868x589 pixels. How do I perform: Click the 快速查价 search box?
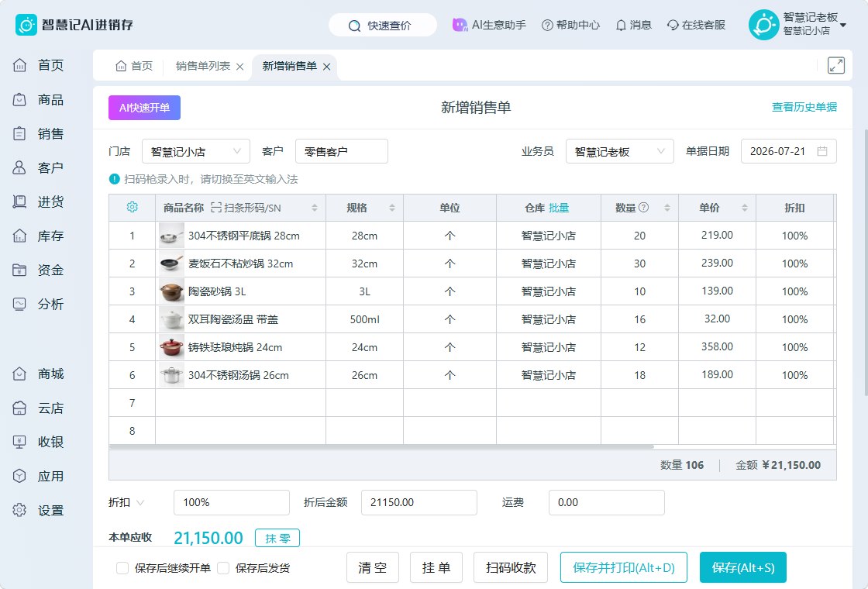coord(383,25)
